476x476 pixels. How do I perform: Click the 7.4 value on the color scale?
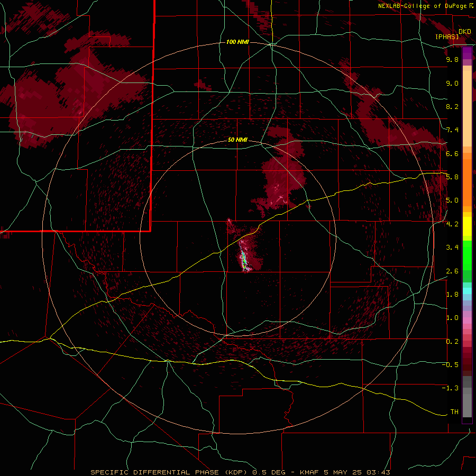[x=452, y=130]
